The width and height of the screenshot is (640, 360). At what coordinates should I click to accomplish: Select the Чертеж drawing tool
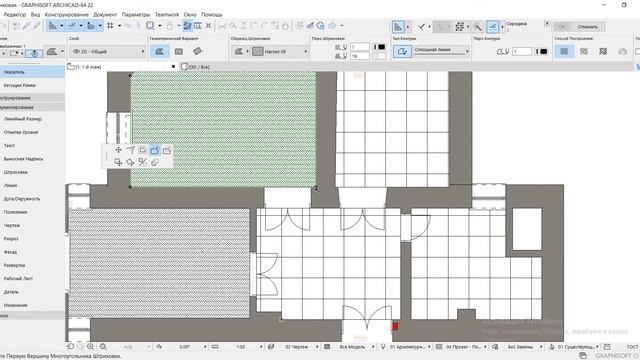pos(32,225)
